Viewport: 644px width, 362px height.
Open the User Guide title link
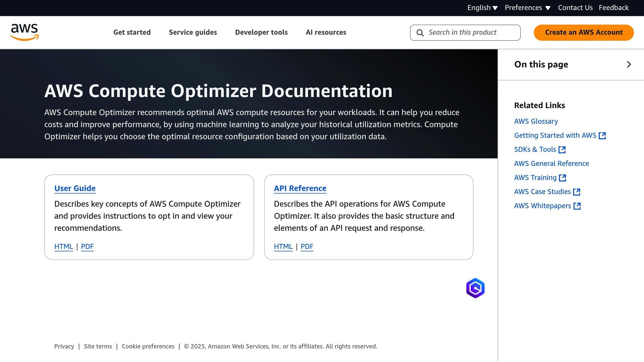point(75,188)
